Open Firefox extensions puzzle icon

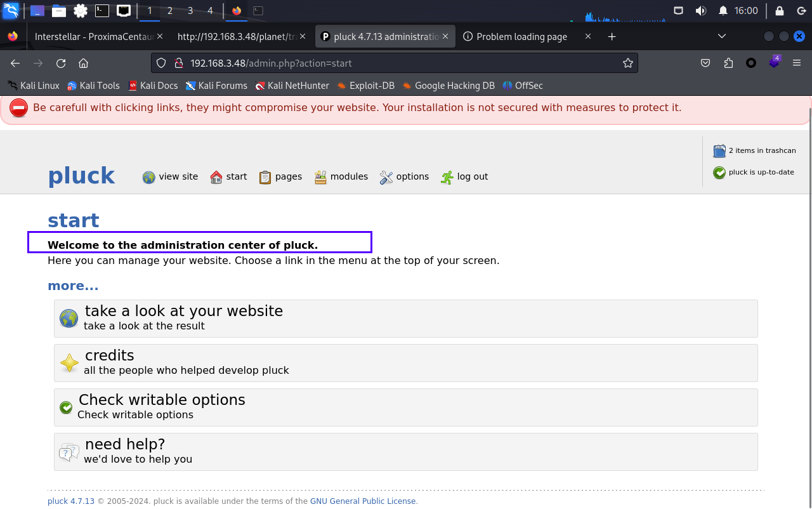[x=728, y=63]
